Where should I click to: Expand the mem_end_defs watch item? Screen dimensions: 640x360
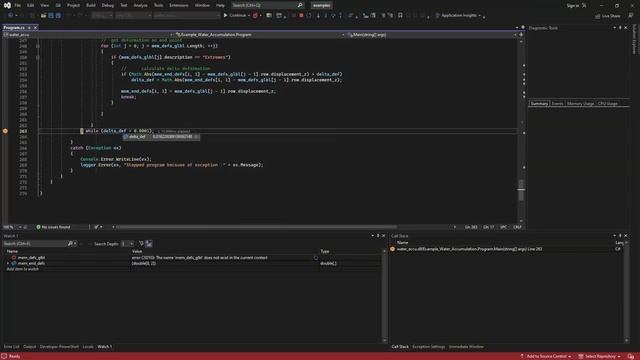point(8,264)
